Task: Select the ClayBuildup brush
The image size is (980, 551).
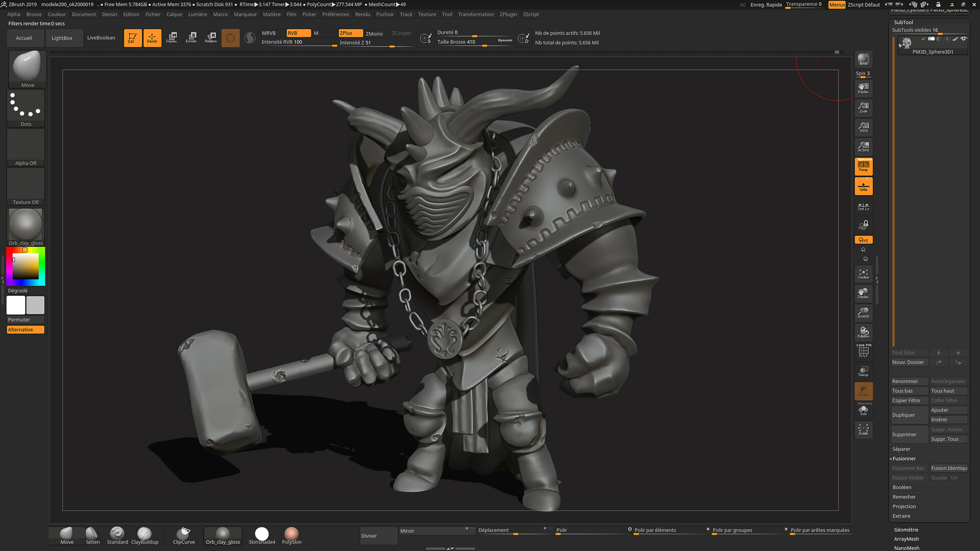Action: pyautogui.click(x=145, y=535)
